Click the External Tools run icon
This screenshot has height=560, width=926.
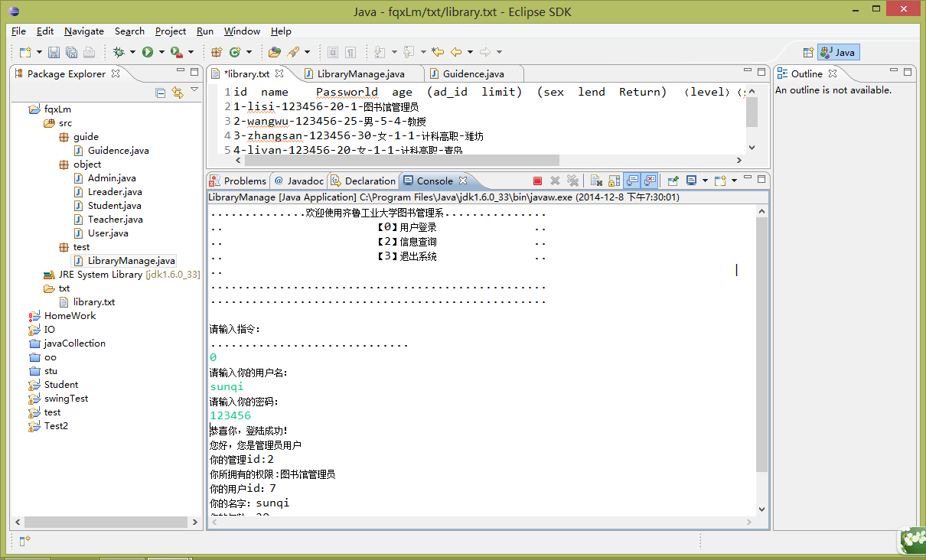coord(176,52)
